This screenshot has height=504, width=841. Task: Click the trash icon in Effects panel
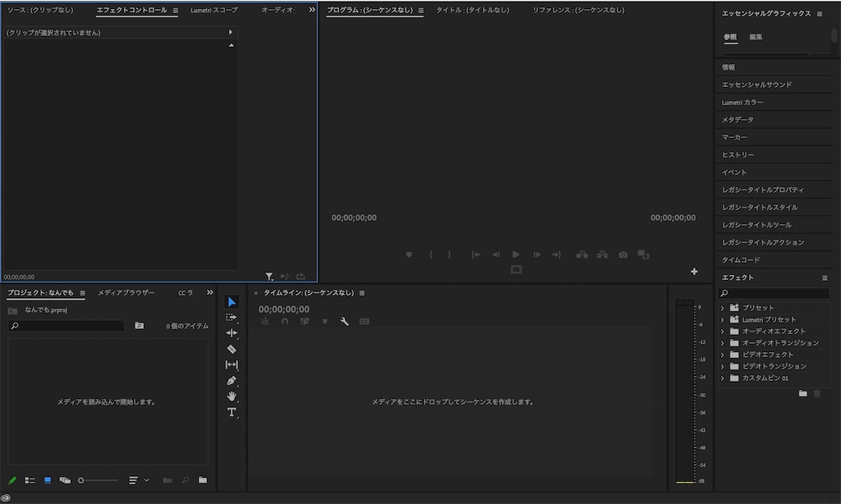click(x=817, y=393)
